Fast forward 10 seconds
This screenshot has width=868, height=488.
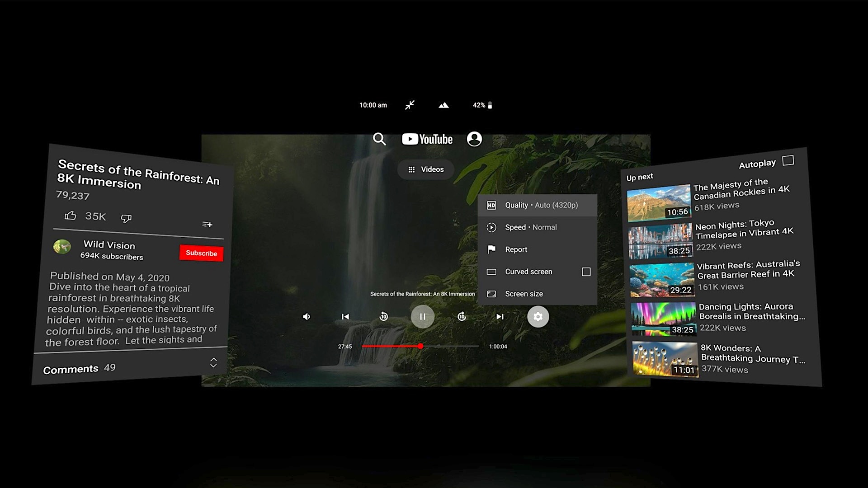point(462,317)
